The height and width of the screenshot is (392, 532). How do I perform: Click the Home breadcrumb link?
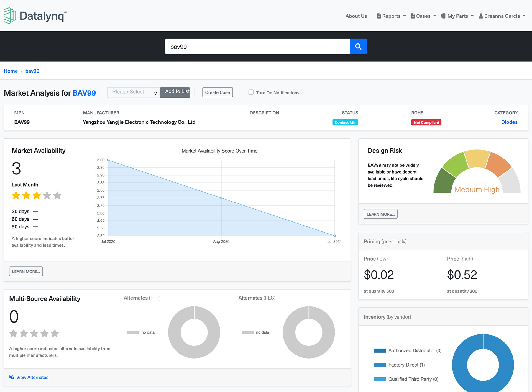coord(11,71)
